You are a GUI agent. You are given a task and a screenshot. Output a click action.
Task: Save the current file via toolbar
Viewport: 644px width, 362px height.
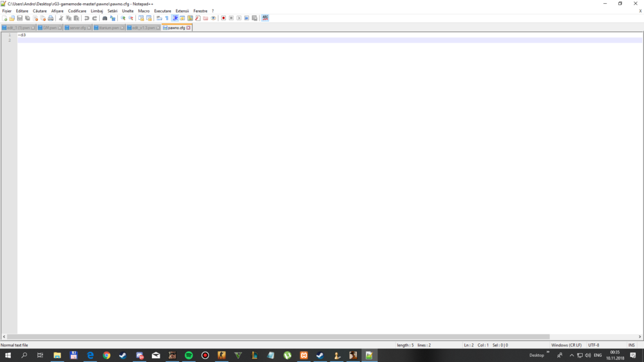point(20,18)
